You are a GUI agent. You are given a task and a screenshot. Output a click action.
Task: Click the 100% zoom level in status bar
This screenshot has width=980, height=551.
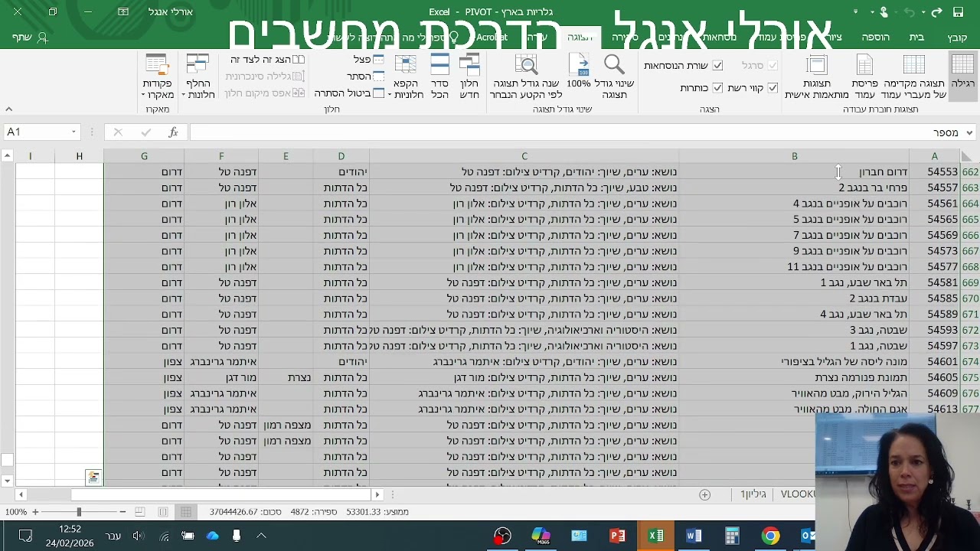pyautogui.click(x=15, y=511)
